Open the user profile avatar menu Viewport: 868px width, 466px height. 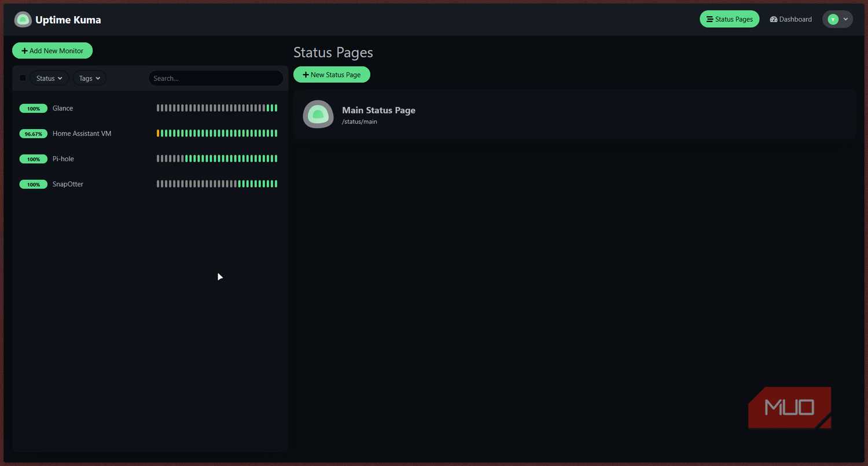(837, 19)
